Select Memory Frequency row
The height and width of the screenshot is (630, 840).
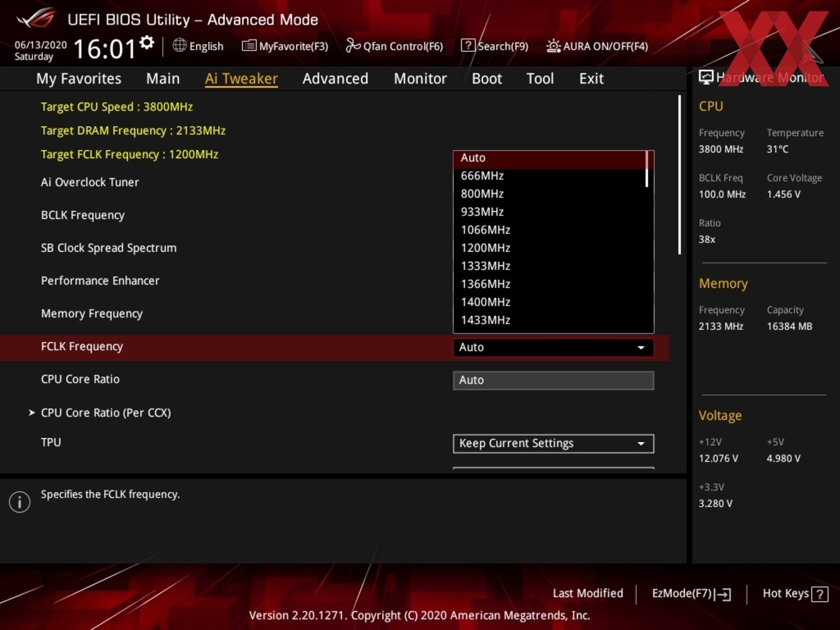[x=91, y=314]
